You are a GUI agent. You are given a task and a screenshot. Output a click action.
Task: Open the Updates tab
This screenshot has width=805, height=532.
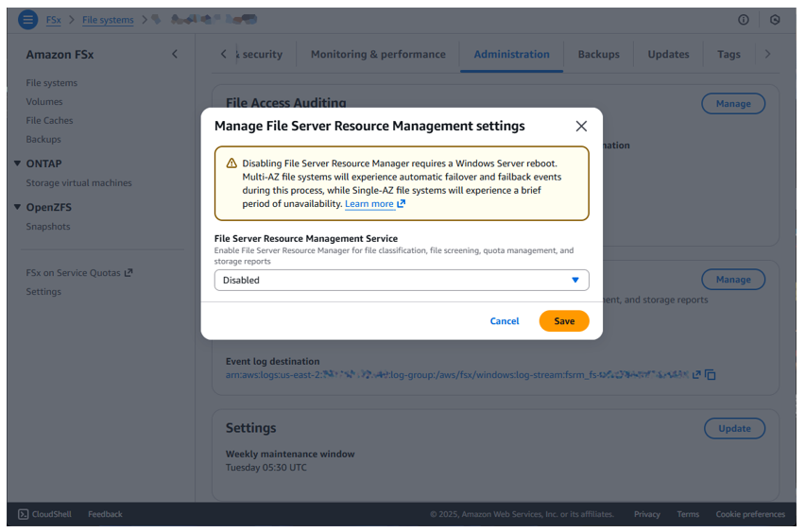tap(668, 55)
